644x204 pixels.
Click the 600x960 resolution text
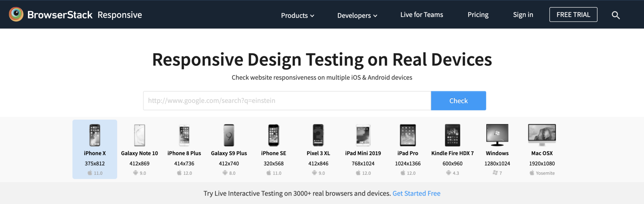pos(452,164)
